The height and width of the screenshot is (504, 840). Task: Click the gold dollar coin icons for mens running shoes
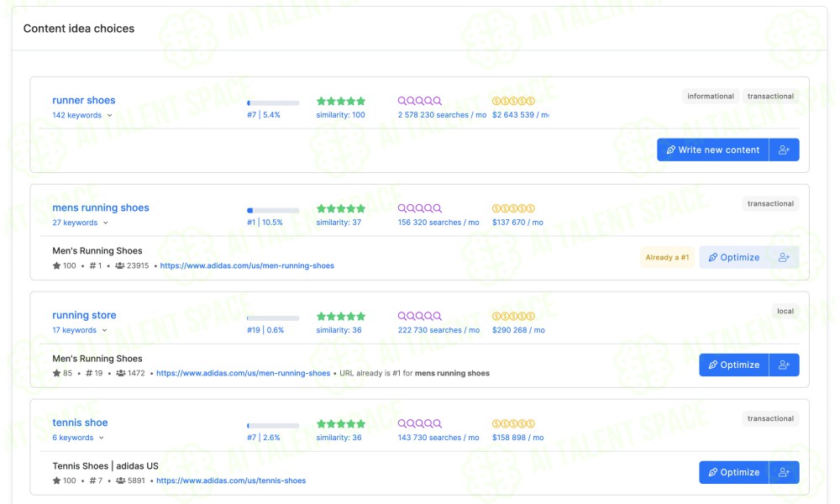[513, 208]
